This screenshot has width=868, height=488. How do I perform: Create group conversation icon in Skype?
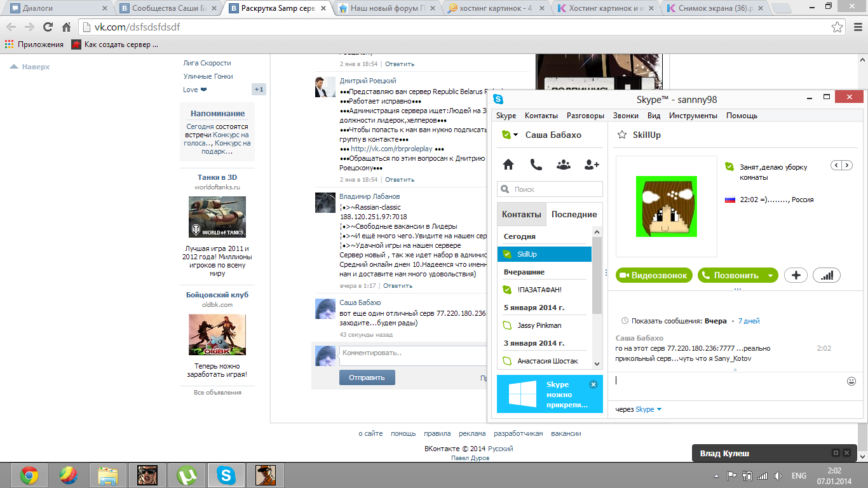tap(563, 165)
